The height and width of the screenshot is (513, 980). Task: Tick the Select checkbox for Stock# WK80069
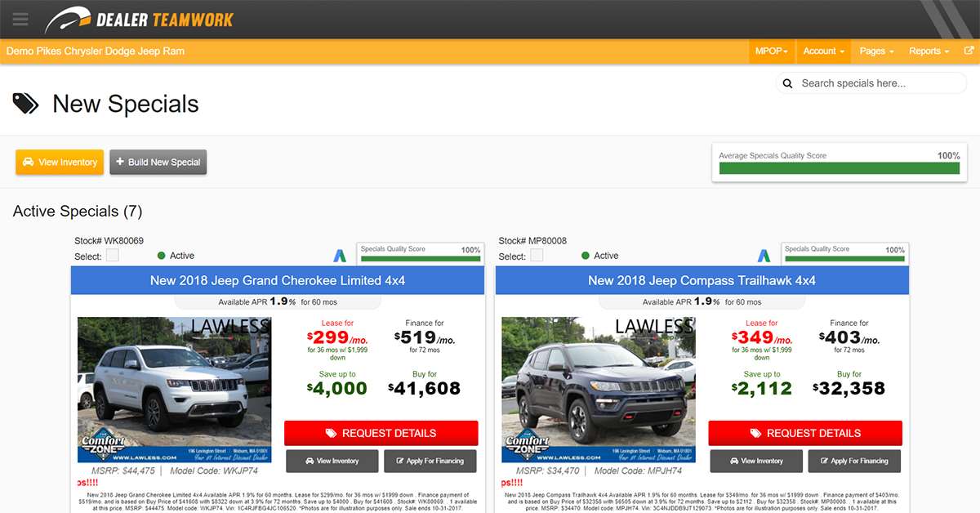[113, 256]
